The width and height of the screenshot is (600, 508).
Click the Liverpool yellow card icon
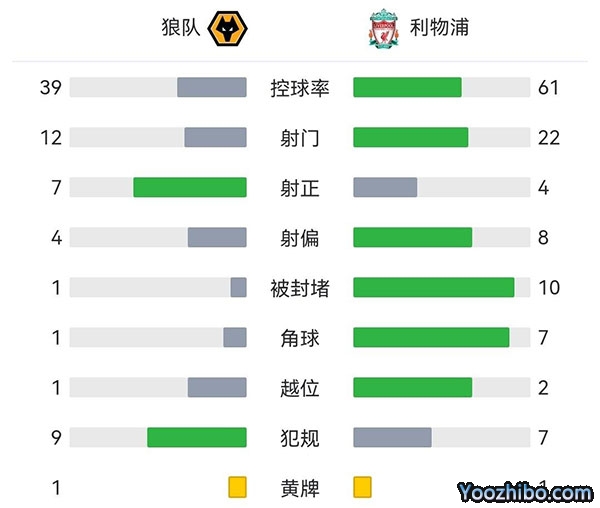(362, 488)
